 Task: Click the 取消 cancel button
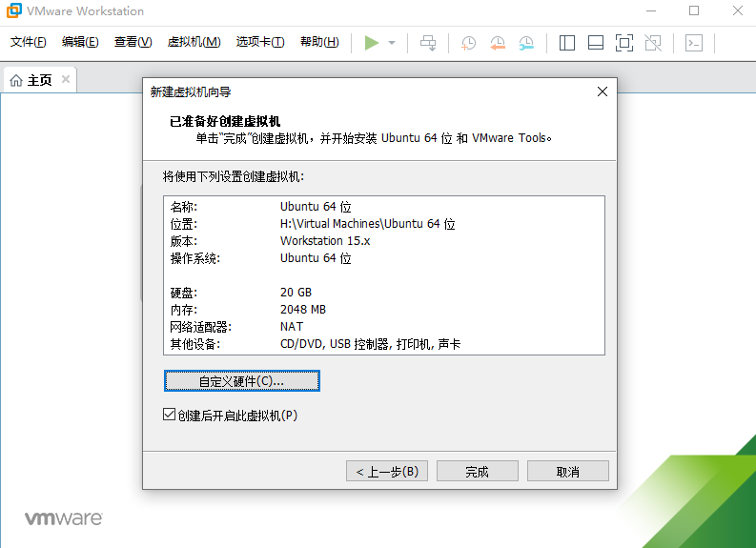pyautogui.click(x=568, y=471)
